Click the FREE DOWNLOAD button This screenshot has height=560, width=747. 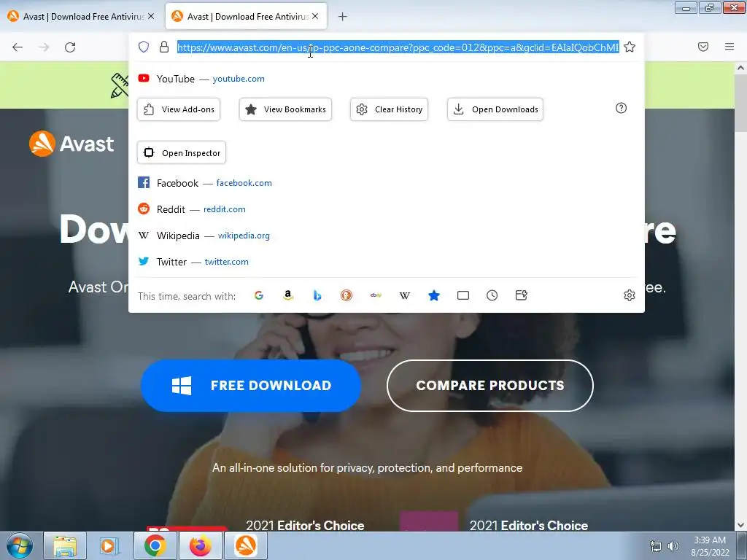251,385
